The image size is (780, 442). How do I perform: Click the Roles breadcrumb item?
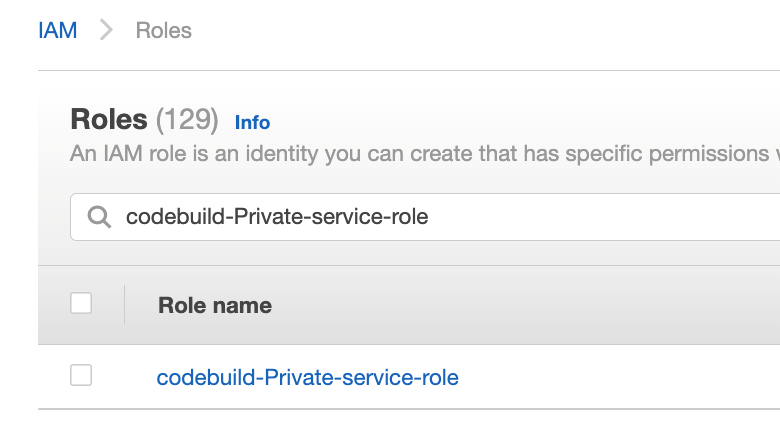tap(164, 30)
